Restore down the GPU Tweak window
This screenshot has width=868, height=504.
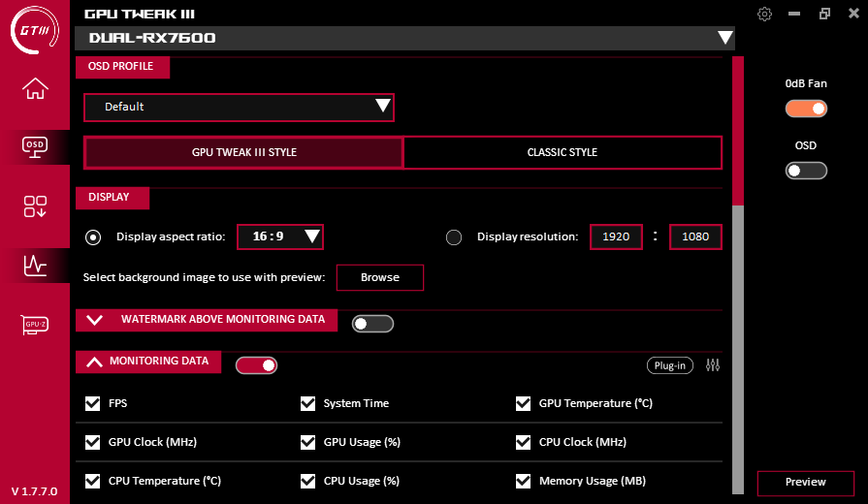coord(824,14)
